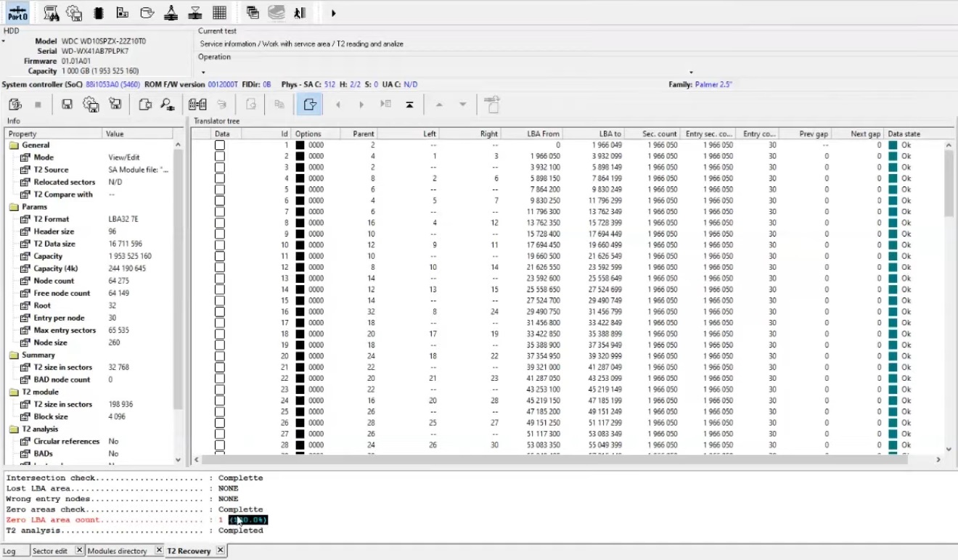Collapse the General group in Info panel
The height and width of the screenshot is (560, 958).
click(15, 145)
